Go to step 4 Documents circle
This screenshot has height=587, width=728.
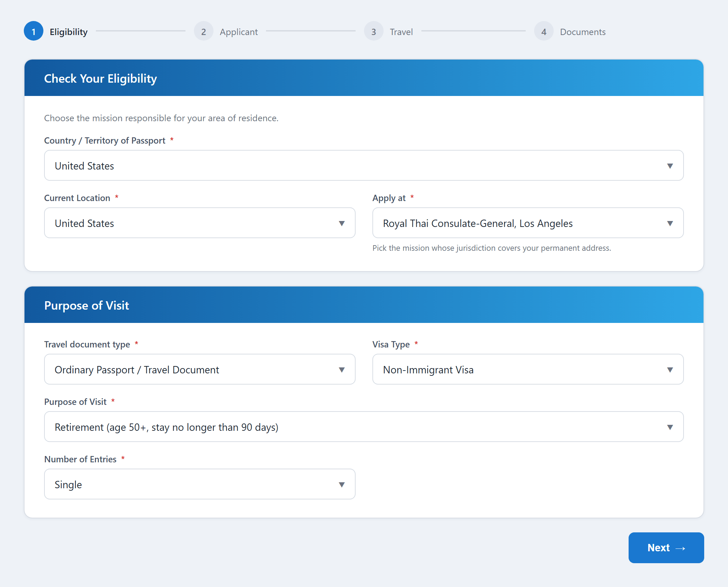coord(544,31)
